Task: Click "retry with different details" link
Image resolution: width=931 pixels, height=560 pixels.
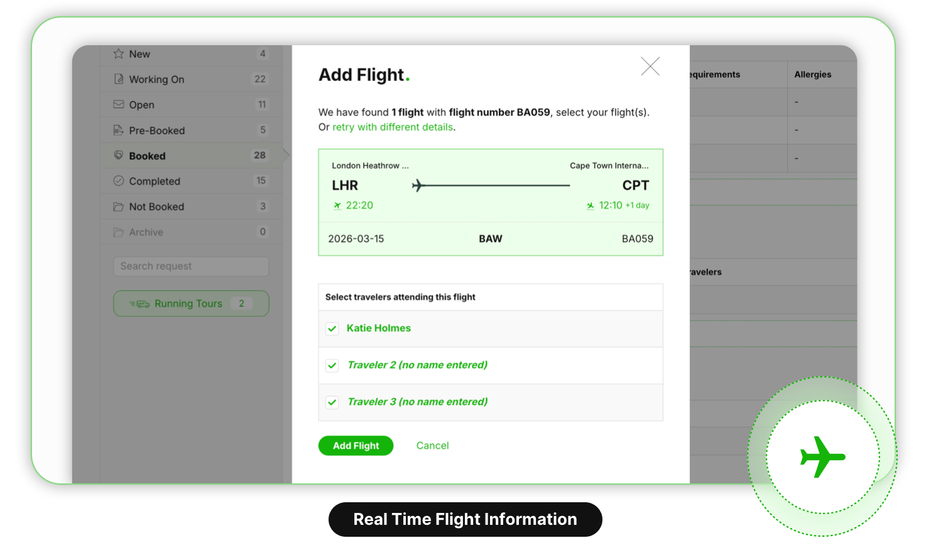Action: coord(393,127)
